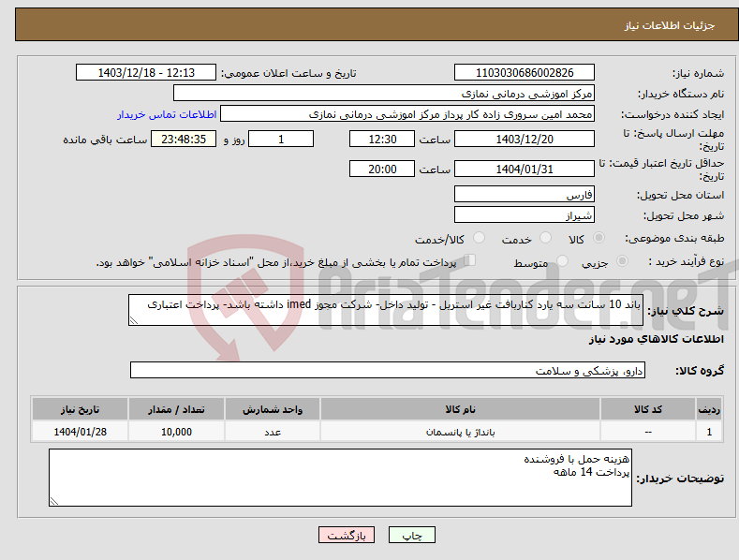The height and width of the screenshot is (560, 739).
Task: Select the جزیی purchase type radio
Action: point(622,261)
